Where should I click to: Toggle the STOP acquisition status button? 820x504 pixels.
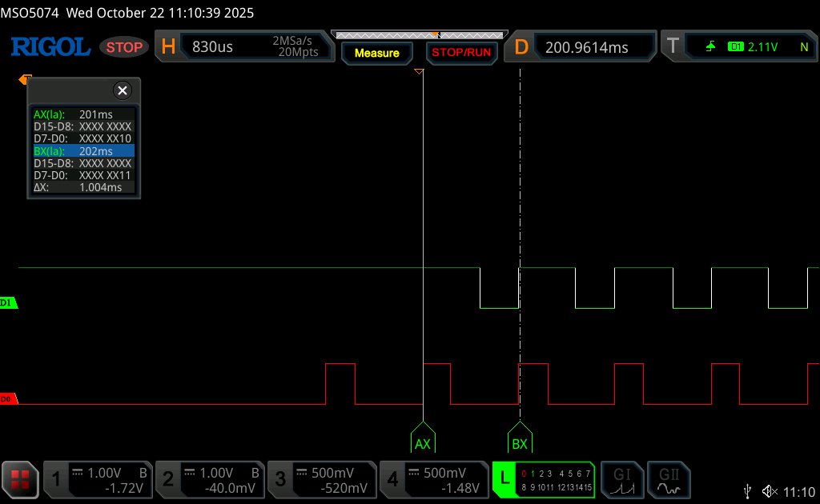[124, 47]
